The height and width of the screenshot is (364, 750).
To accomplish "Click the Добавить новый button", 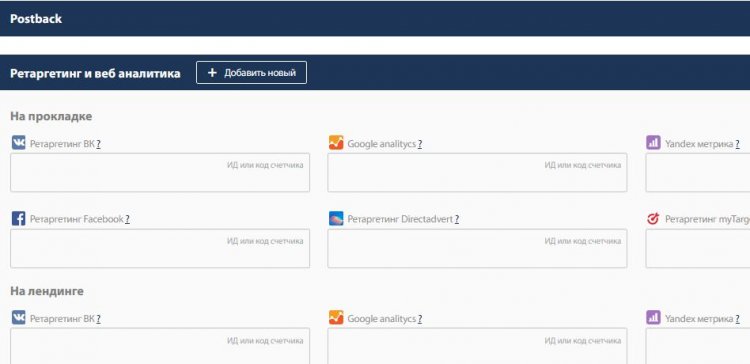I will point(251,73).
